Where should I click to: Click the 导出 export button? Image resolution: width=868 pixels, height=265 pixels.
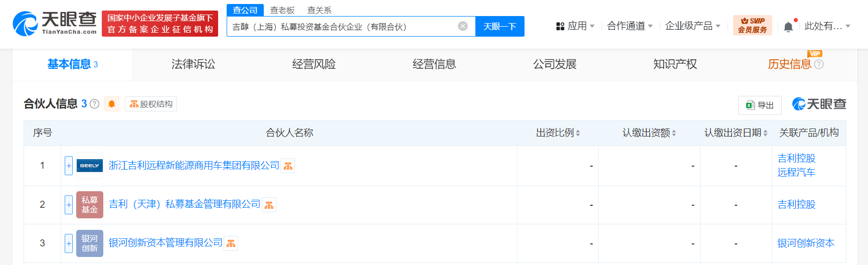pyautogui.click(x=760, y=105)
